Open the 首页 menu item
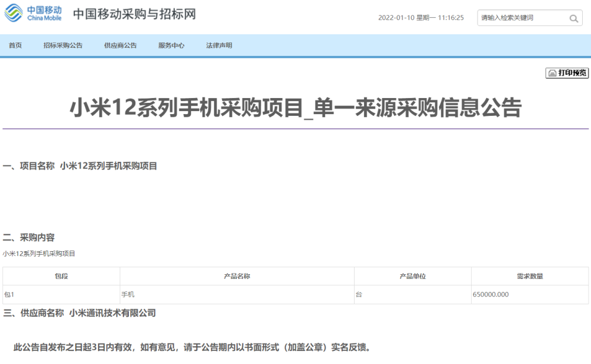 (15, 45)
